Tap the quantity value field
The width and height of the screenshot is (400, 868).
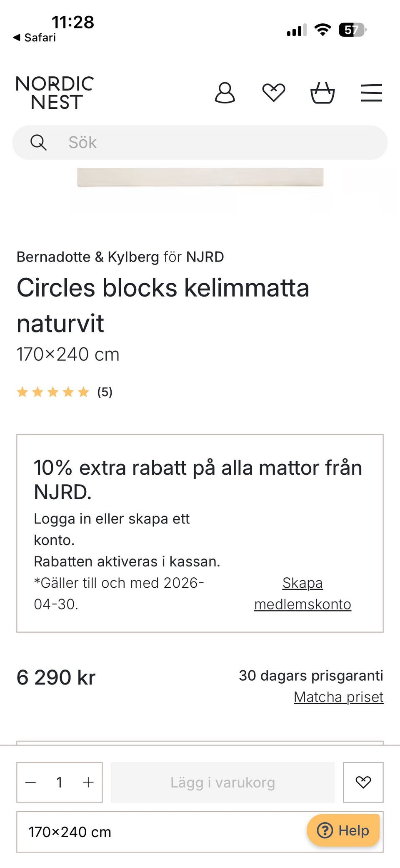point(60,782)
